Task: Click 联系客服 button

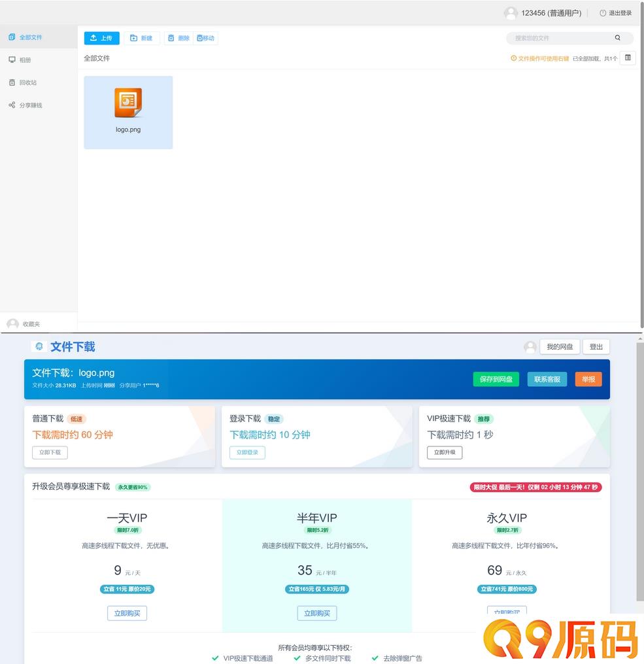Action: [547, 380]
